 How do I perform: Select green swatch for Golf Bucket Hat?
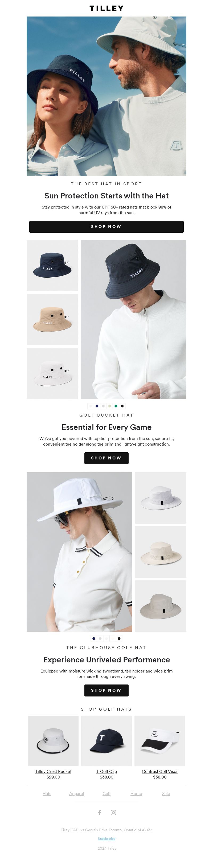(x=116, y=406)
